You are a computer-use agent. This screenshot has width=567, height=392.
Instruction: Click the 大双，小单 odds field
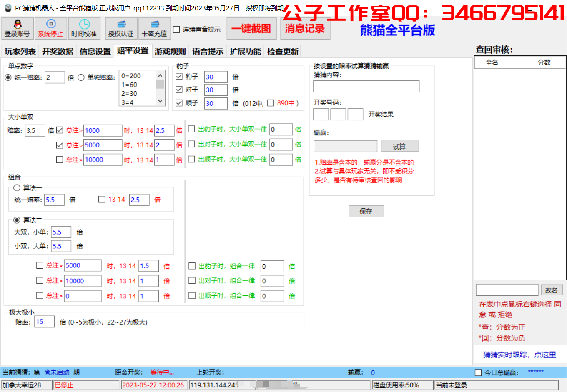click(61, 232)
